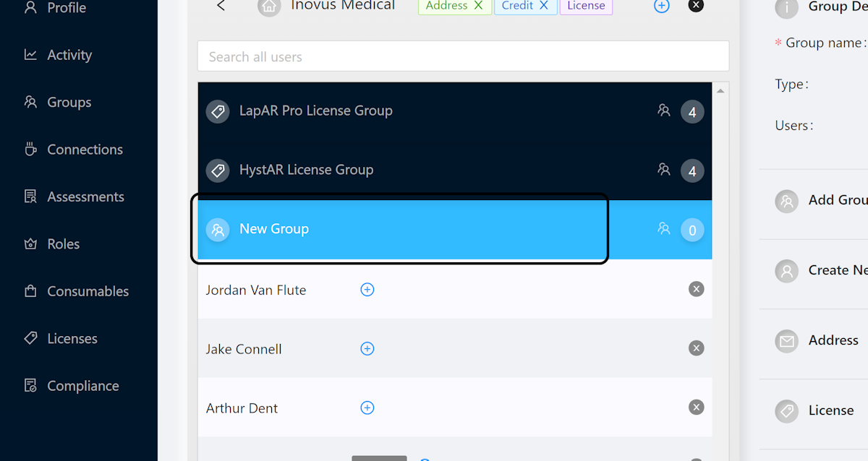Select the New Group row

coord(455,230)
